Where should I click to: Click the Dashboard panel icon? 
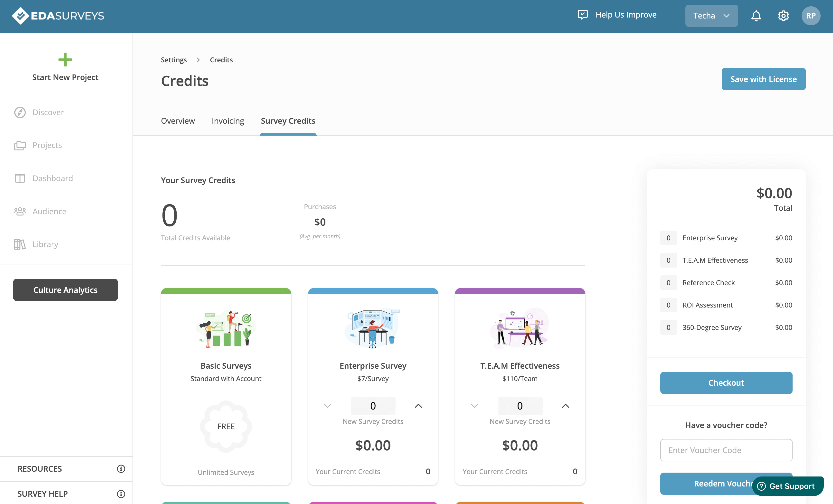(x=20, y=178)
